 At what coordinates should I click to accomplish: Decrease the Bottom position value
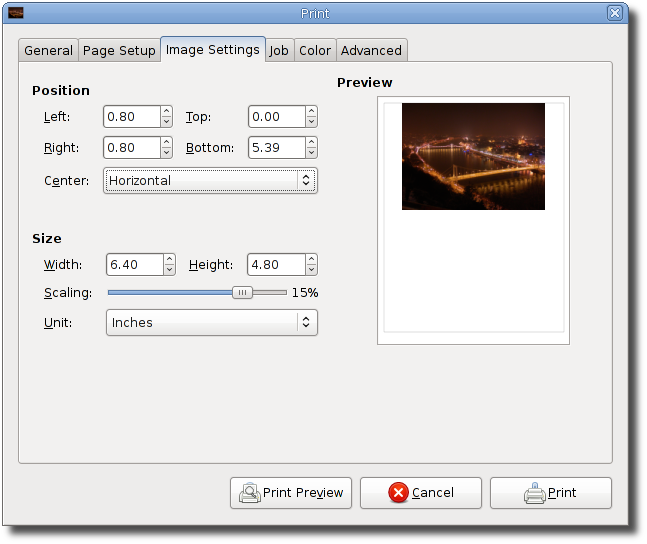(312, 153)
